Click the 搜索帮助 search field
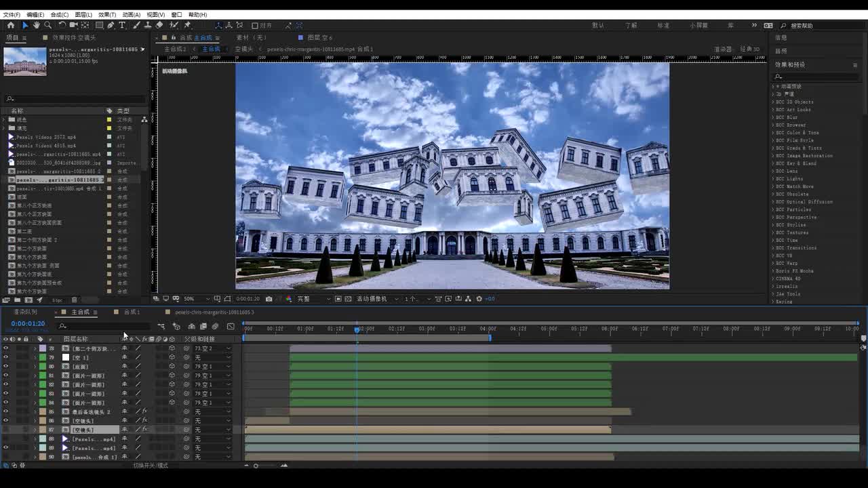Screen dimensions: 868x488 coord(814,26)
